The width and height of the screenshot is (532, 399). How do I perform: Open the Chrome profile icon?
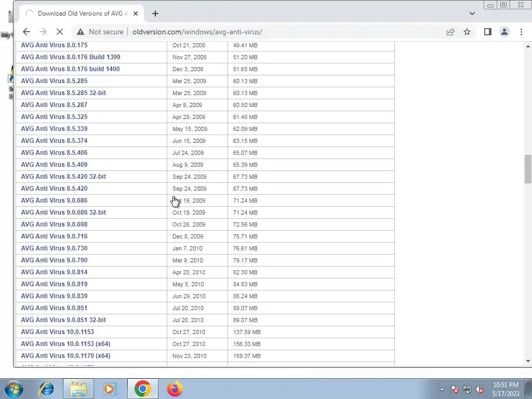click(x=504, y=32)
